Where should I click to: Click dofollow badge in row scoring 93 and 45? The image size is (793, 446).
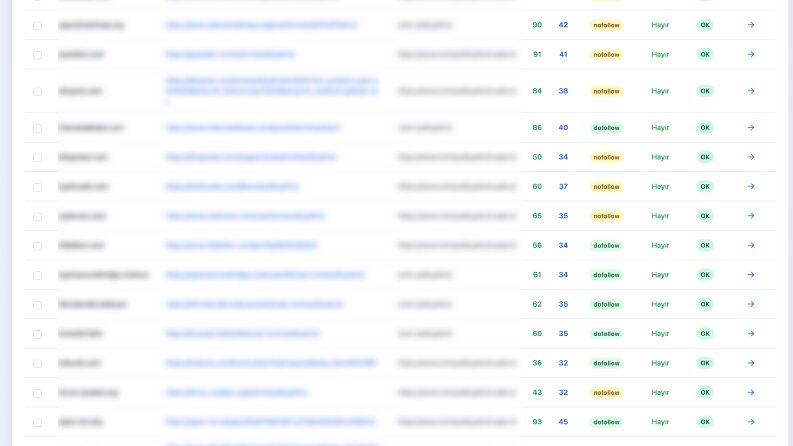pyautogui.click(x=606, y=422)
